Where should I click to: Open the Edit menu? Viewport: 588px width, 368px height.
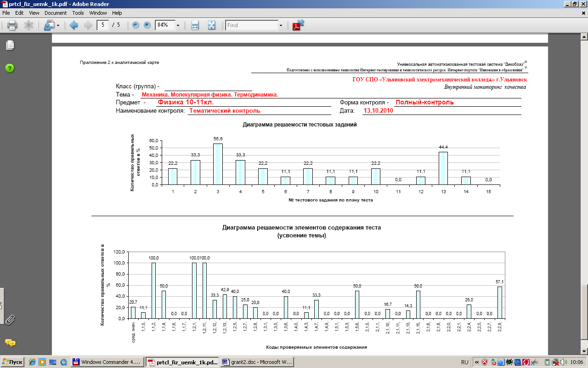click(19, 13)
